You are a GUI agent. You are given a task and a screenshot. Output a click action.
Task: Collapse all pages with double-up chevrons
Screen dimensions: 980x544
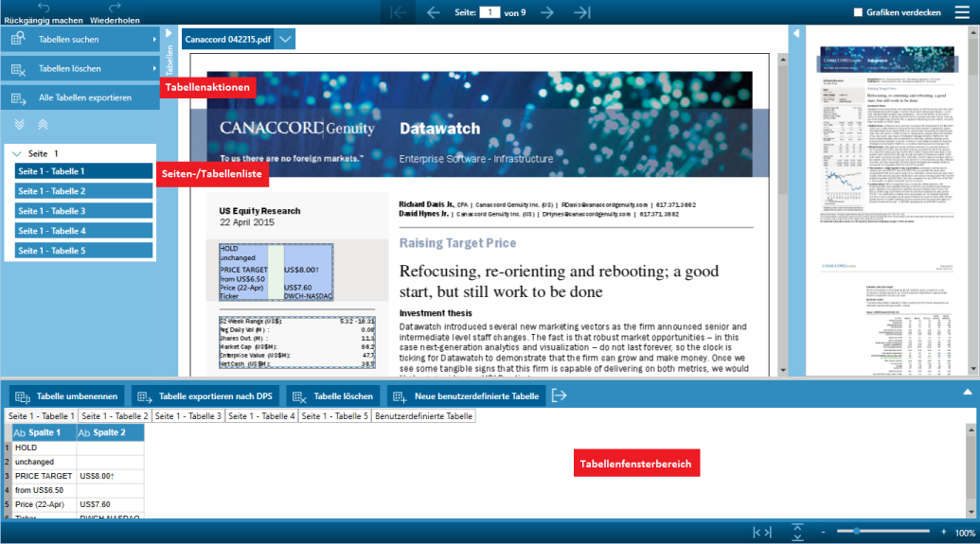[43, 124]
